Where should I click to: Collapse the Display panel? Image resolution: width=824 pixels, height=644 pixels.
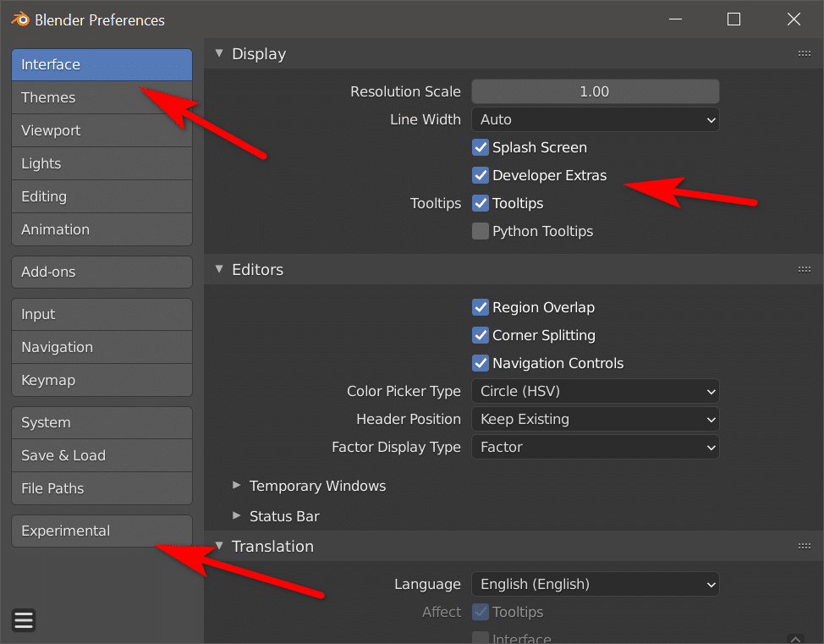pyautogui.click(x=219, y=53)
